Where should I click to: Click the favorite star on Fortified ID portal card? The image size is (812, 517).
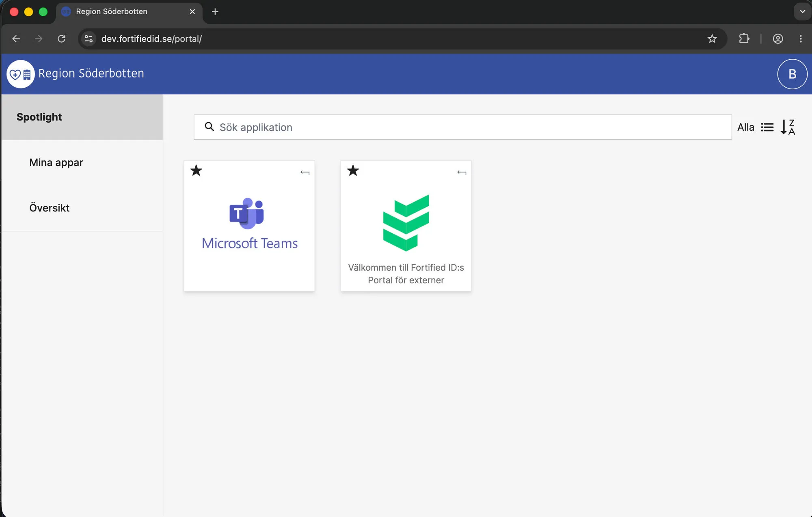[x=353, y=170]
